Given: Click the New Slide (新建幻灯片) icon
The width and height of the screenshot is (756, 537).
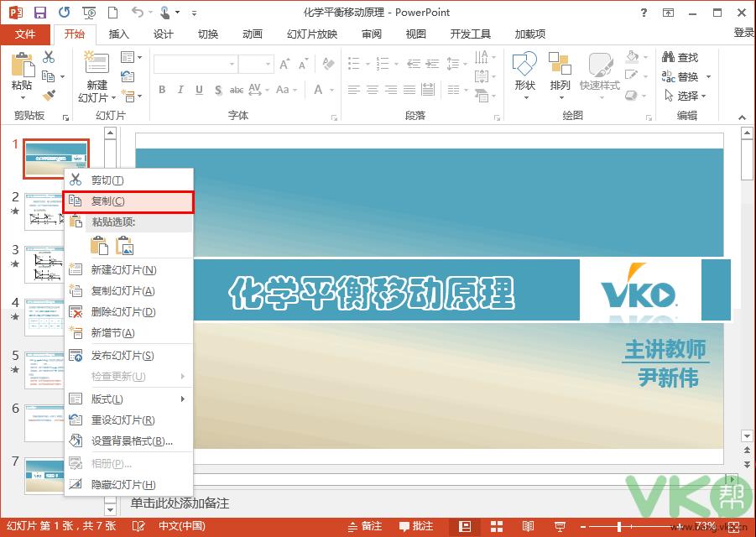Looking at the screenshot, I should [96, 63].
